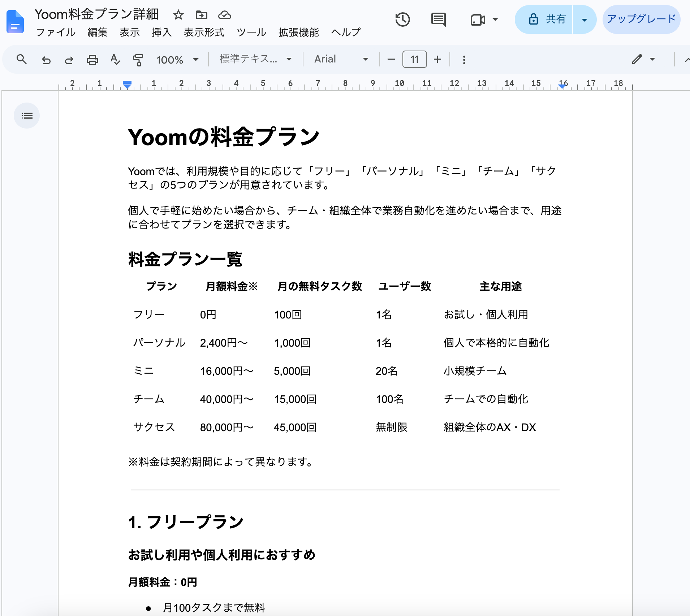Expand editing mode dropdown arrow
The height and width of the screenshot is (616, 690).
click(x=652, y=59)
